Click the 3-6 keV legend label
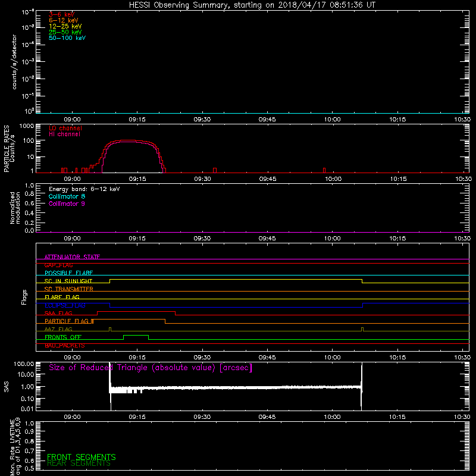This screenshot has width=476, height=476. [62, 14]
